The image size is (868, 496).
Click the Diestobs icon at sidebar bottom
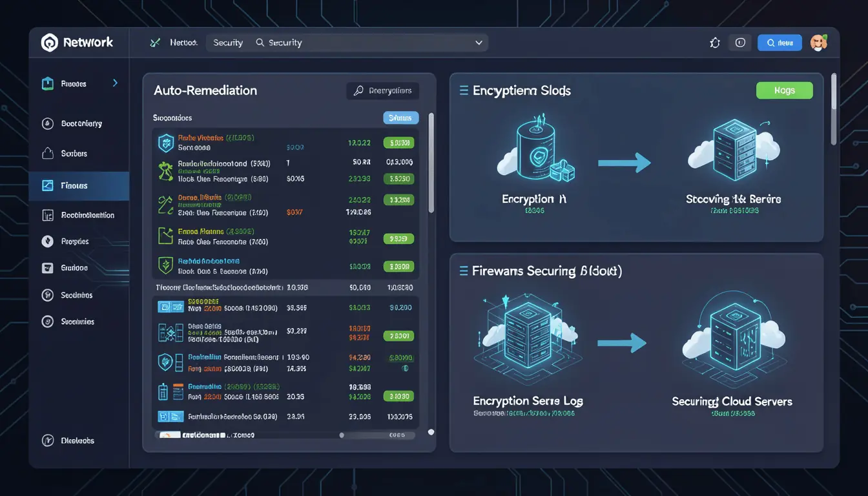click(47, 440)
